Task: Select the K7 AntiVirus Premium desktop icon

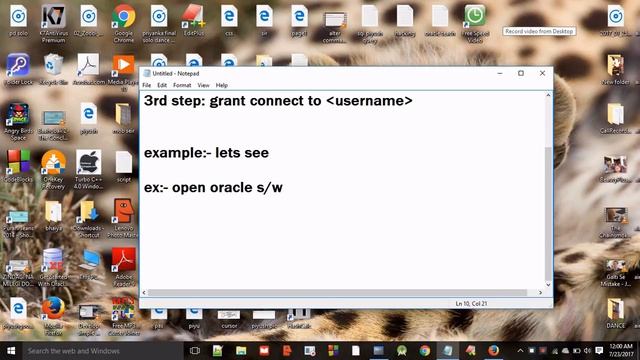Action: pos(53,23)
